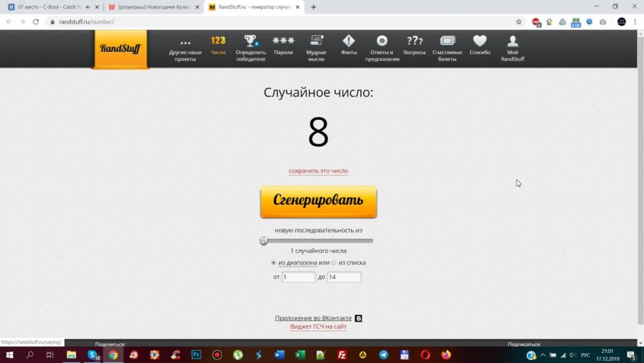The width and height of the screenshot is (644, 363).
Task: Open a new browser tab
Action: (314, 7)
